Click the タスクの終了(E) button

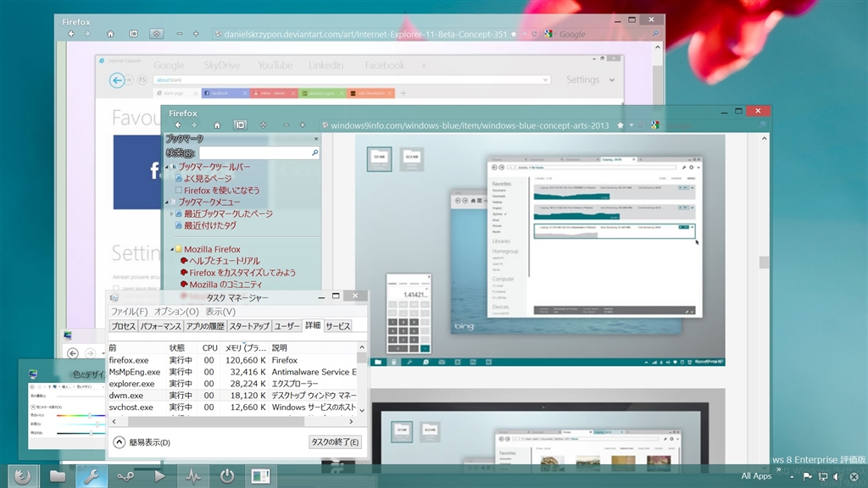pos(335,442)
